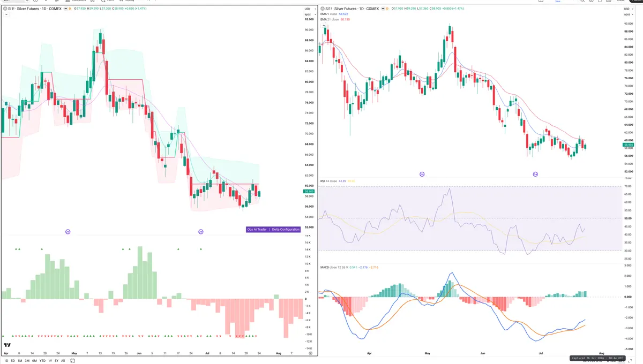The height and width of the screenshot is (364, 643).
Task: Click the first purple event marker on left chart
Action: tap(68, 232)
